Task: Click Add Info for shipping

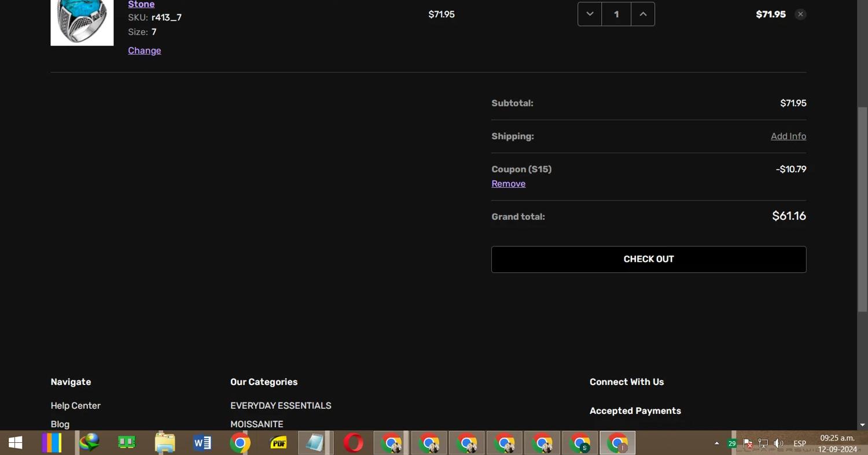Action: (788, 136)
